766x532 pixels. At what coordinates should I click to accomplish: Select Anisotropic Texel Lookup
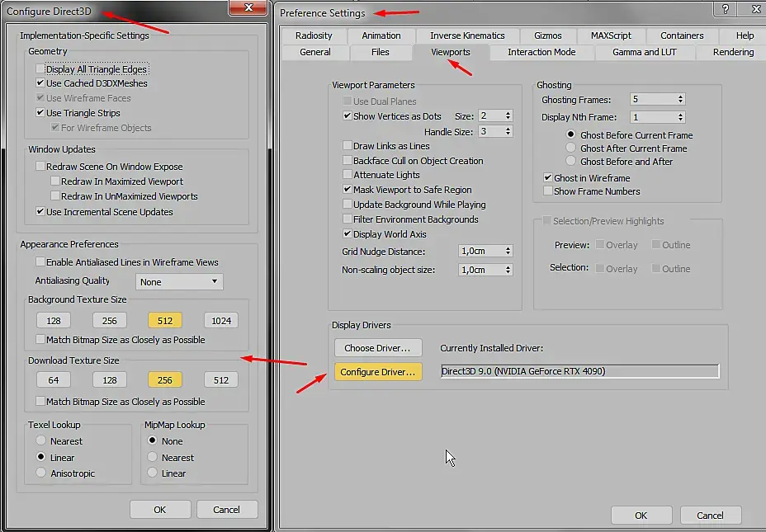tap(41, 473)
